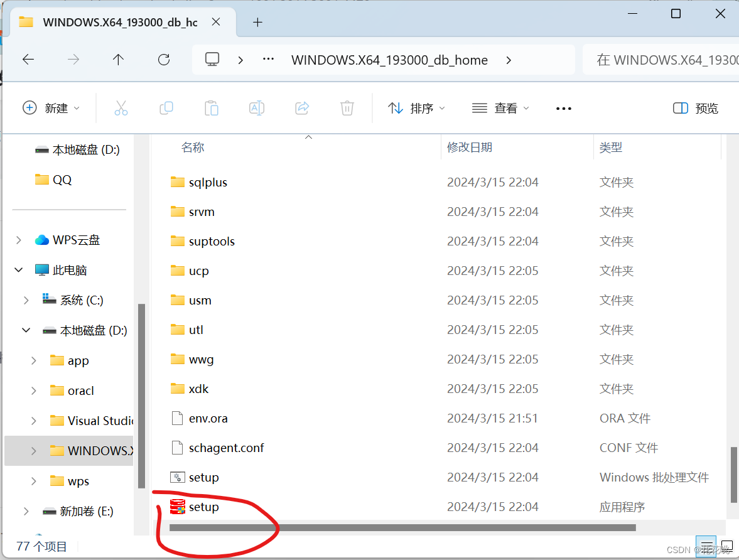Expand the 新加卷 (E:) drive node
The image size is (739, 560).
(x=26, y=511)
